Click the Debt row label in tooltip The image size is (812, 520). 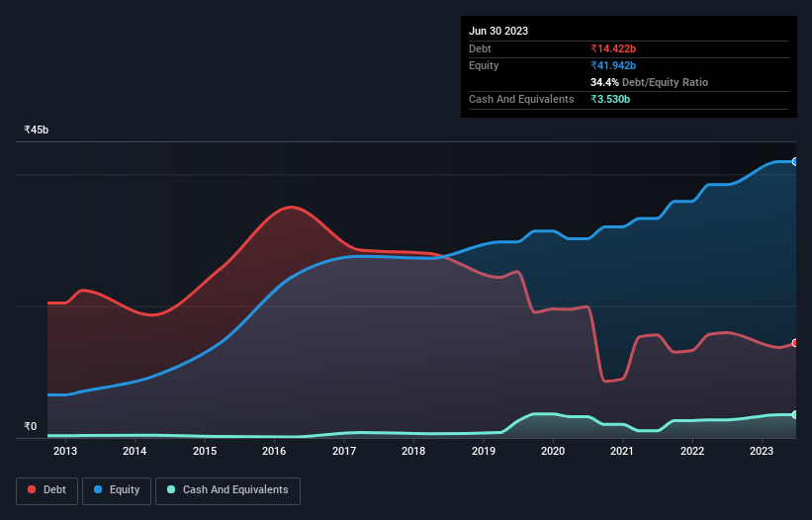click(480, 48)
